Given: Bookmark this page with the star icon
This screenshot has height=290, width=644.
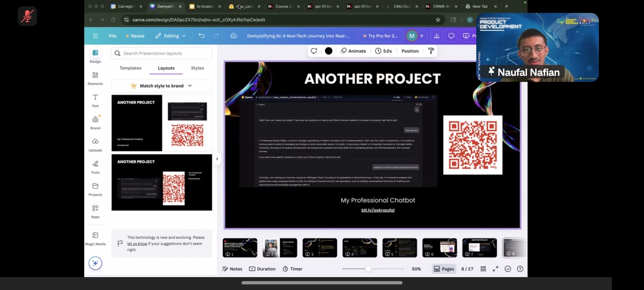Looking at the screenshot, I should click(x=438, y=20).
